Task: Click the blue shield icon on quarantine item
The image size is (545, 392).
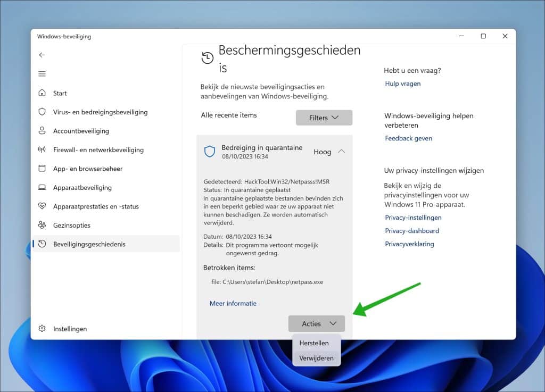Action: 210,152
